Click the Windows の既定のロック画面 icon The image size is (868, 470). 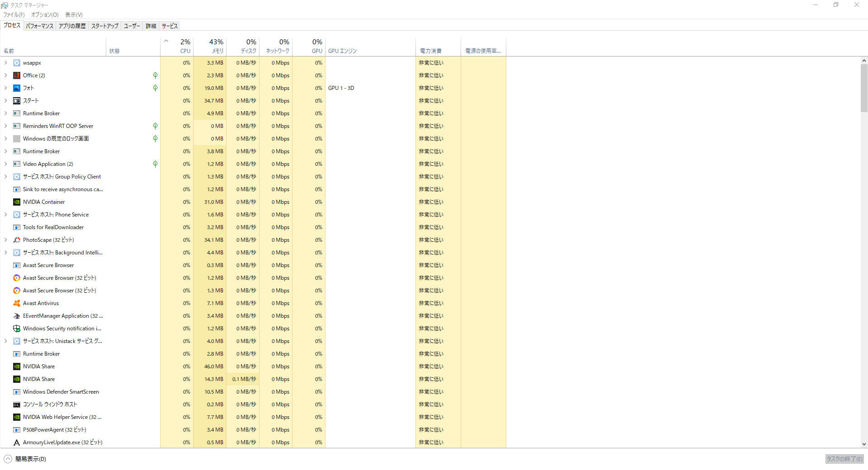[17, 139]
